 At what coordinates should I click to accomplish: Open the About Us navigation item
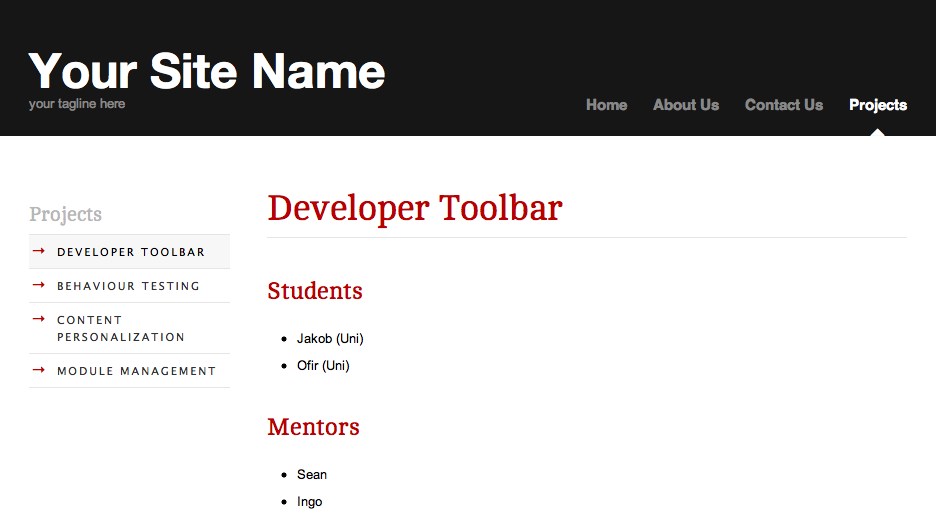(685, 105)
